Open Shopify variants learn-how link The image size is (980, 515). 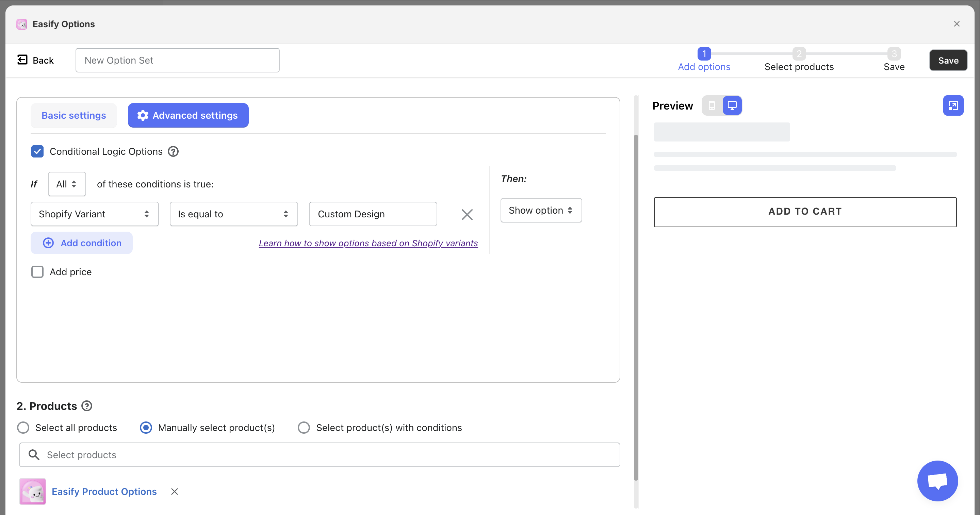tap(368, 243)
